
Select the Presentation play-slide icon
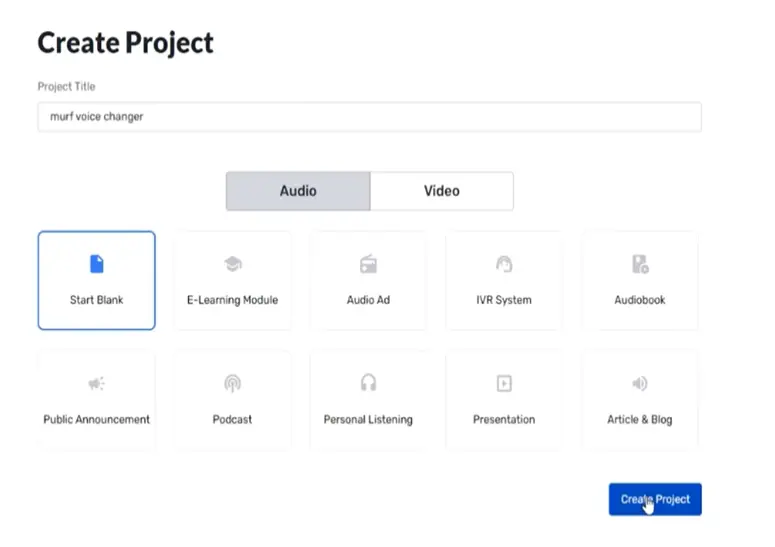click(x=504, y=383)
